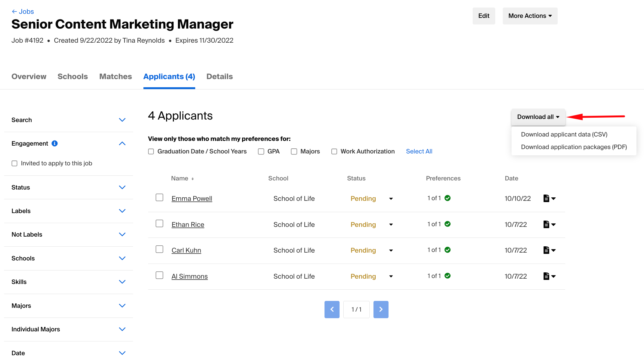
Task: Switch to the Overview tab
Action: pos(29,76)
